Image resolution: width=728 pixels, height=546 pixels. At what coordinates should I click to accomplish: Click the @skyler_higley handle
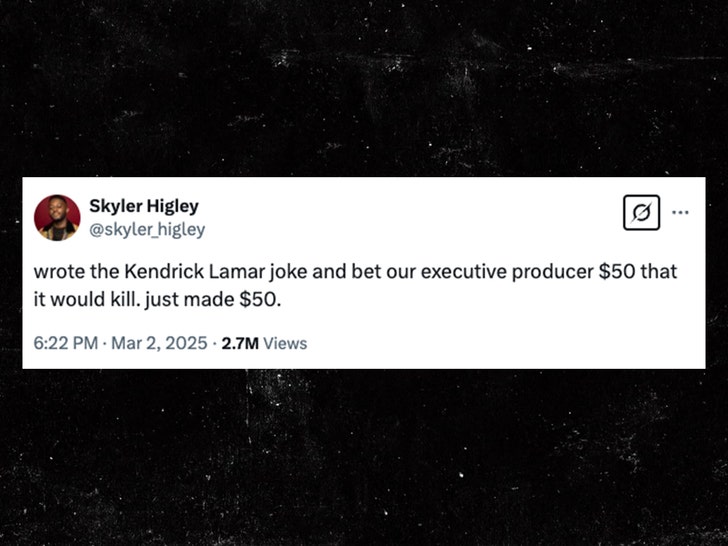tap(148, 230)
